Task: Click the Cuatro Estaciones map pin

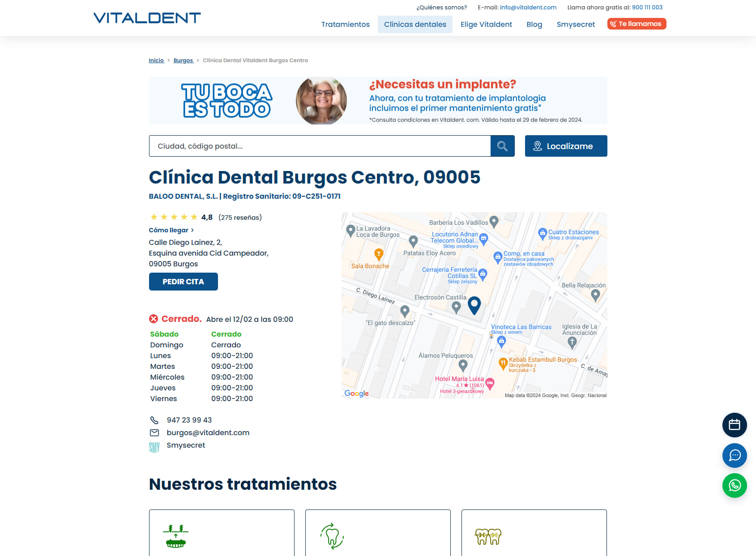Action: pos(542,233)
